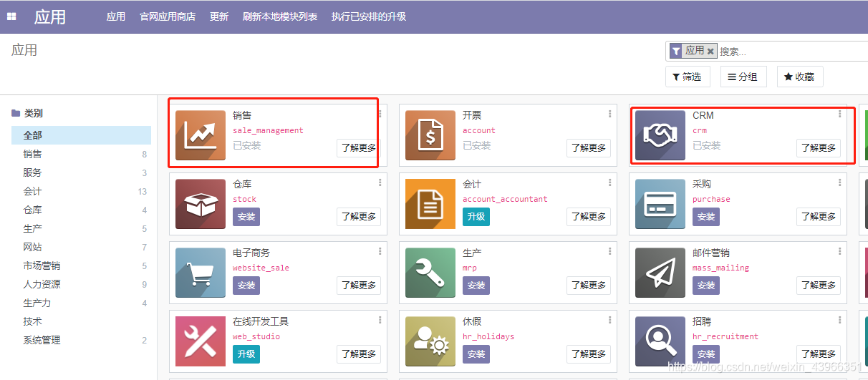The height and width of the screenshot is (380, 868).
Task: Upgrade the 在线开发工具 web_studio module
Action: (x=246, y=354)
